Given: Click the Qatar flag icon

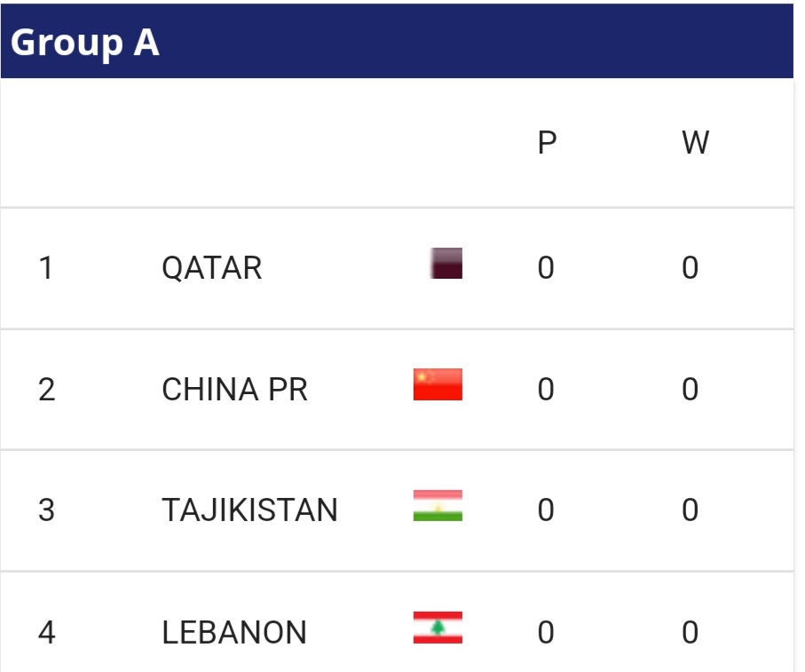Looking at the screenshot, I should pyautogui.click(x=446, y=265).
